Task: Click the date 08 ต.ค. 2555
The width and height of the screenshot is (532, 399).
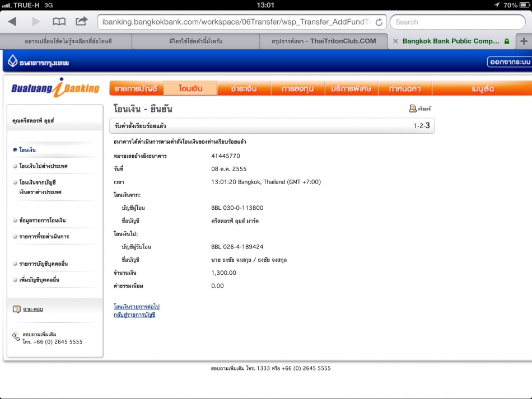Action: point(228,169)
